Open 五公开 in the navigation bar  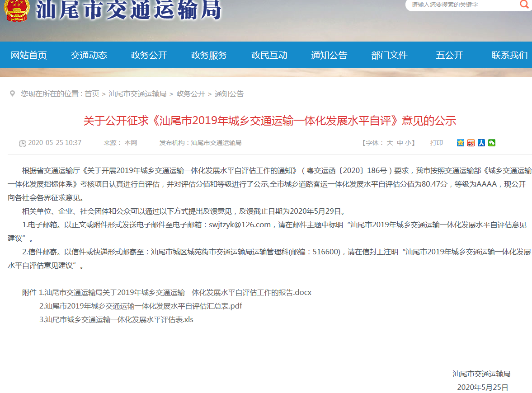[x=449, y=55]
